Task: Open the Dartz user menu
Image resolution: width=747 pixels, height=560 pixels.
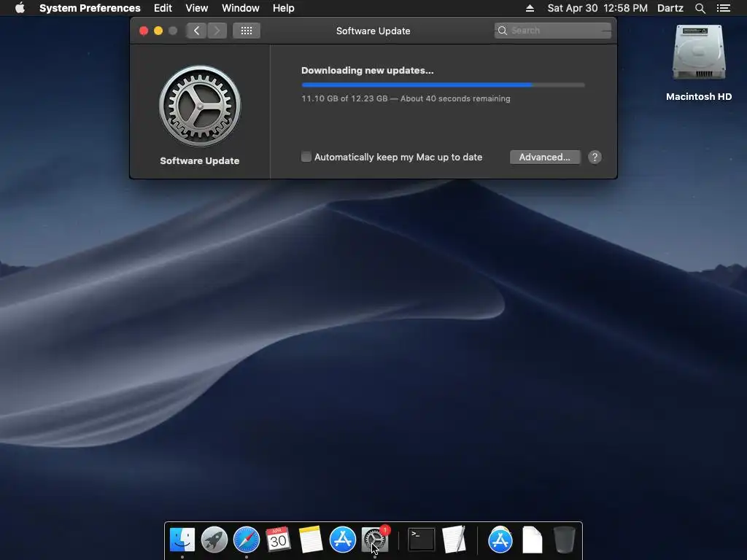Action: click(x=670, y=8)
